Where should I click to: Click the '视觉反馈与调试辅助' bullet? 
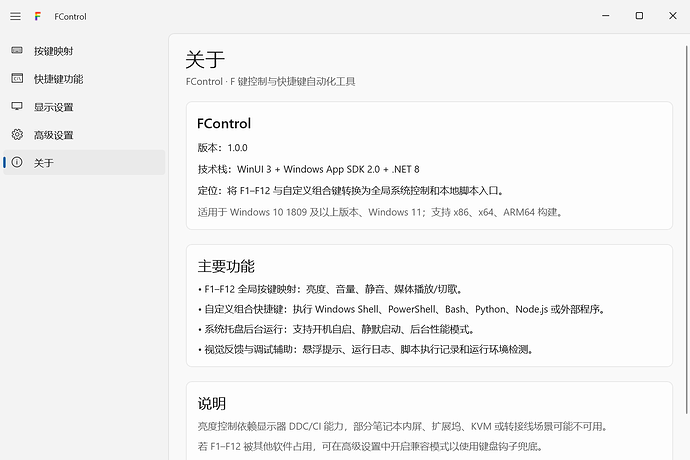(x=366, y=350)
